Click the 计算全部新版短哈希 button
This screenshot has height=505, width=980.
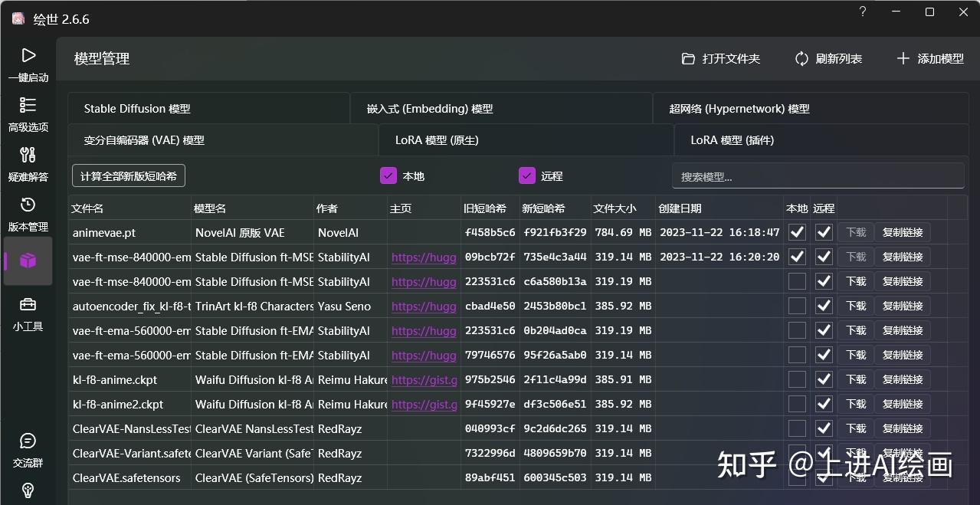[127, 175]
